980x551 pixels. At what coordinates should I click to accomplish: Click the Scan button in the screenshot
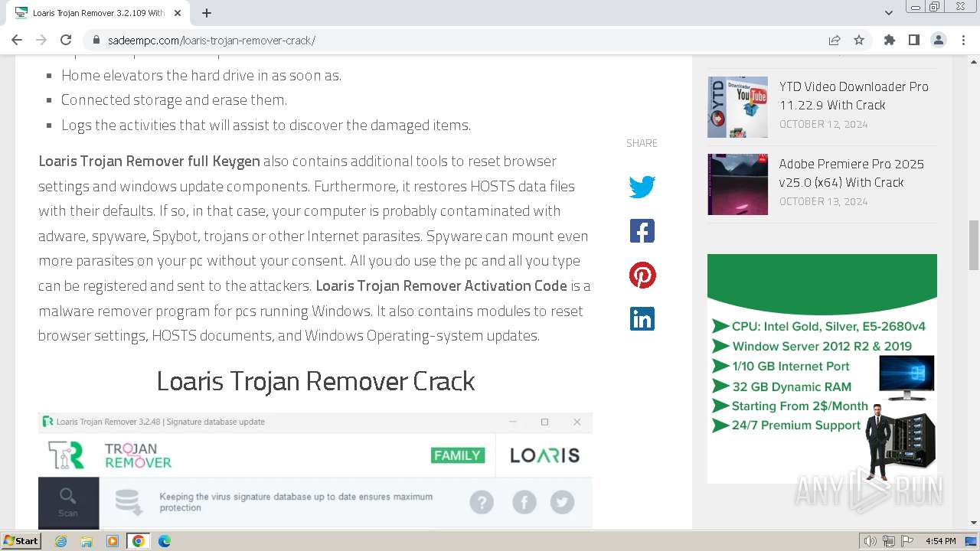click(x=68, y=502)
